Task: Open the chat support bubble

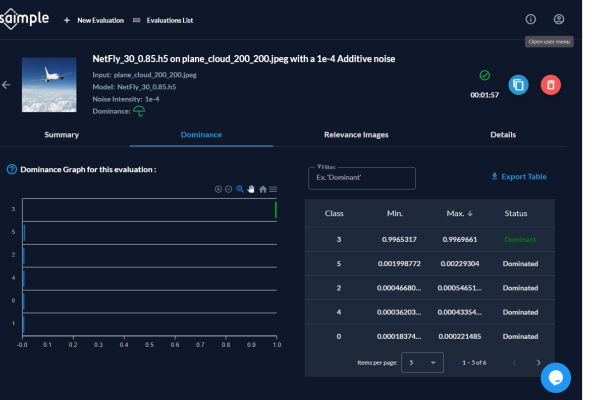Action: (x=555, y=377)
